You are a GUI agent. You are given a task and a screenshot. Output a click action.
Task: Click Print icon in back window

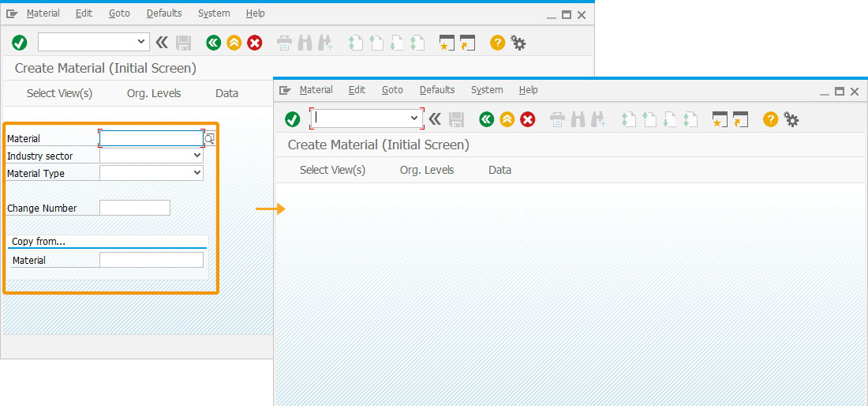coord(285,43)
